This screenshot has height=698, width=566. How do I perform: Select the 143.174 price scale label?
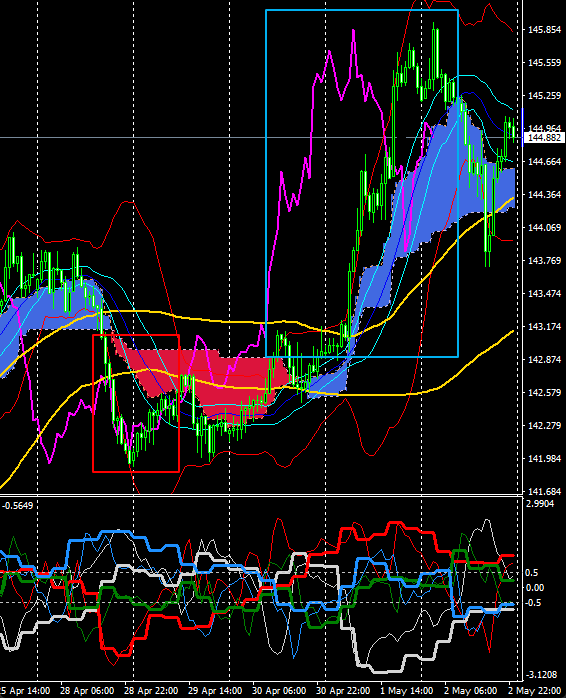[x=545, y=326]
